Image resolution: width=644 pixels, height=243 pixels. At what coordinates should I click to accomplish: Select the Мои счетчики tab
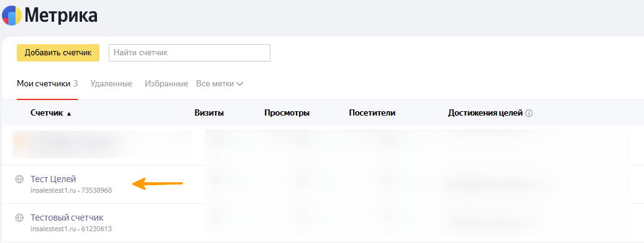pyautogui.click(x=47, y=84)
